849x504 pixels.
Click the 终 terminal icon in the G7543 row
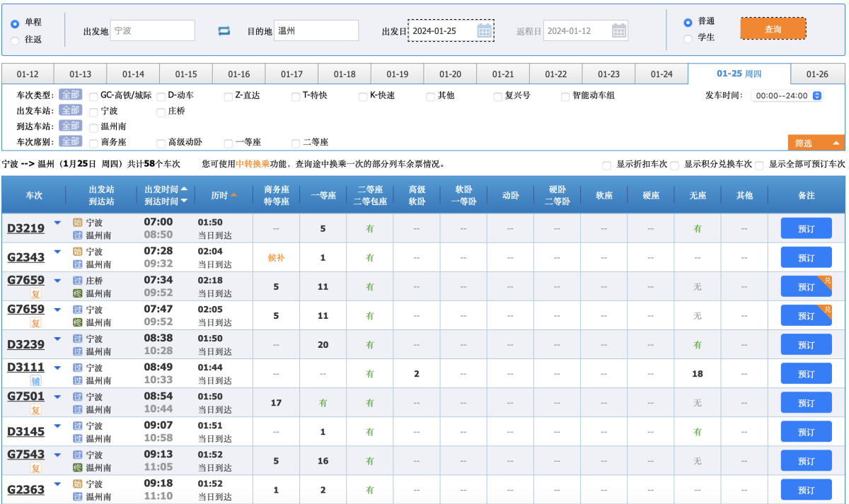(78, 467)
